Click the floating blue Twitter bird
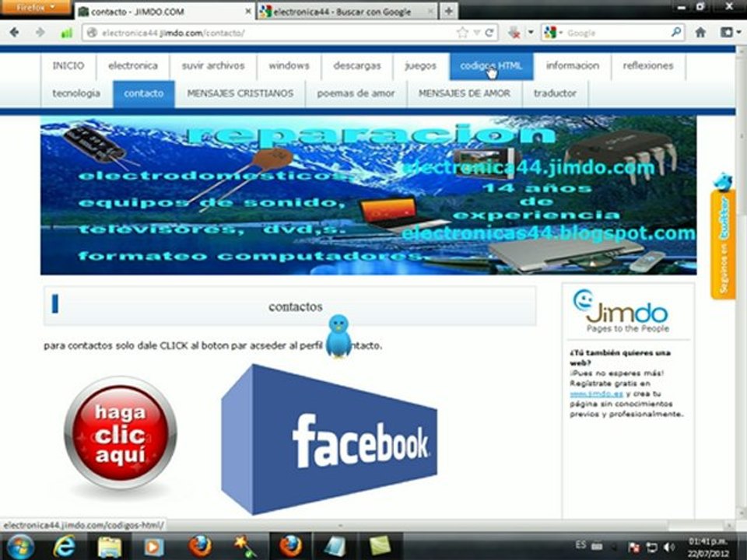Viewport: 747px width, 560px height. [x=338, y=336]
